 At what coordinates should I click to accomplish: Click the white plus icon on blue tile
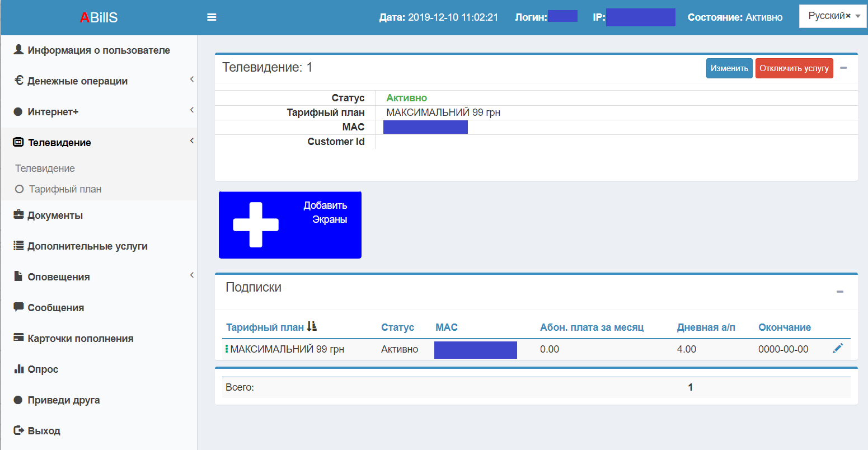(x=255, y=224)
